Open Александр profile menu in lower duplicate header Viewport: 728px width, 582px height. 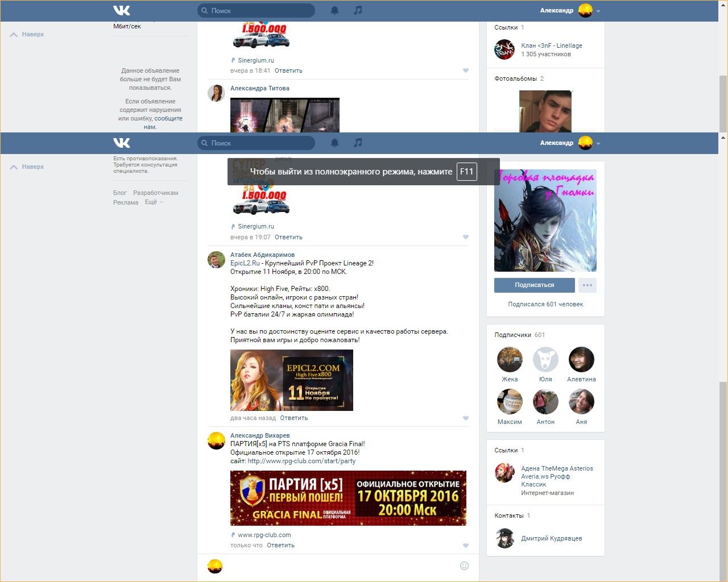[570, 143]
